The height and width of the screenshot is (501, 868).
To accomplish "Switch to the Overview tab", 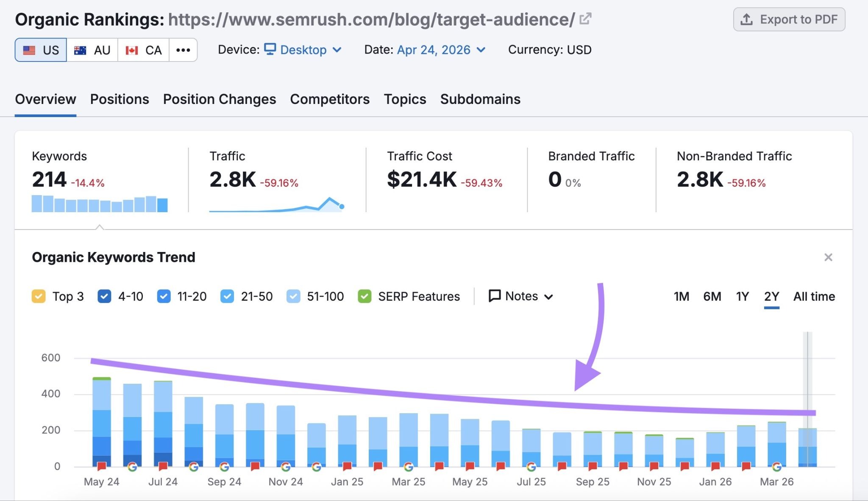I will 45,99.
